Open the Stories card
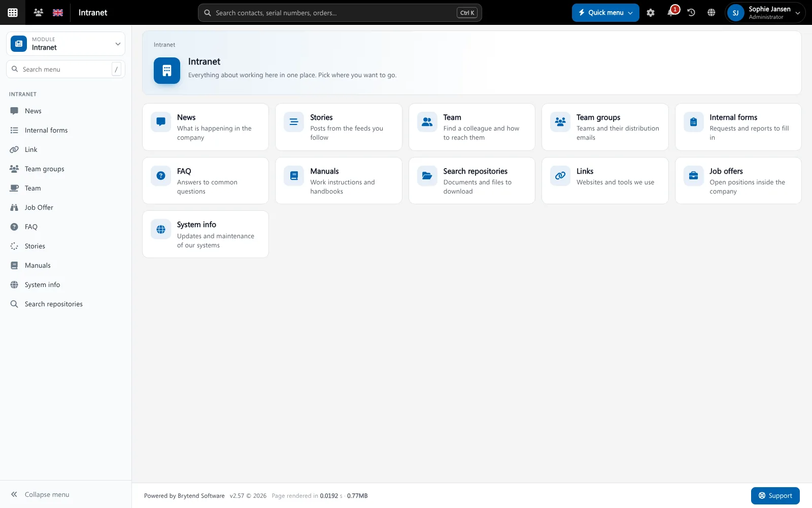 click(x=339, y=127)
